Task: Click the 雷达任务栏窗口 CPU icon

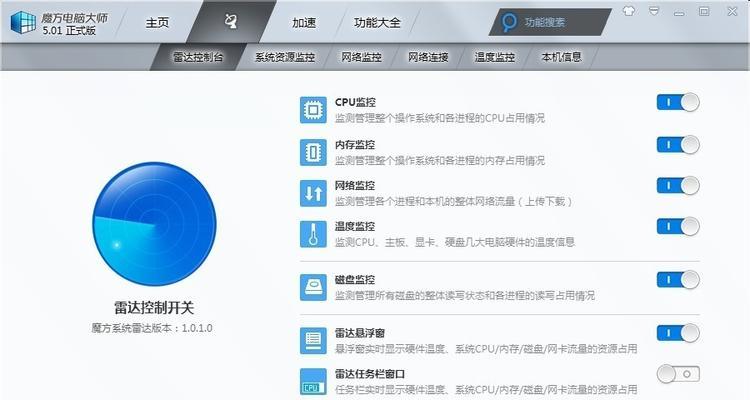Action: click(313, 381)
